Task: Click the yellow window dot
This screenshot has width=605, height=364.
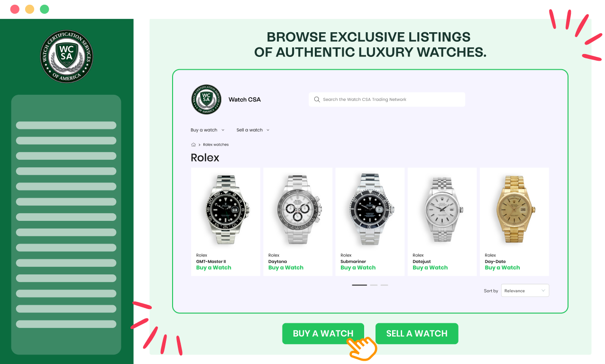Action: (x=29, y=9)
